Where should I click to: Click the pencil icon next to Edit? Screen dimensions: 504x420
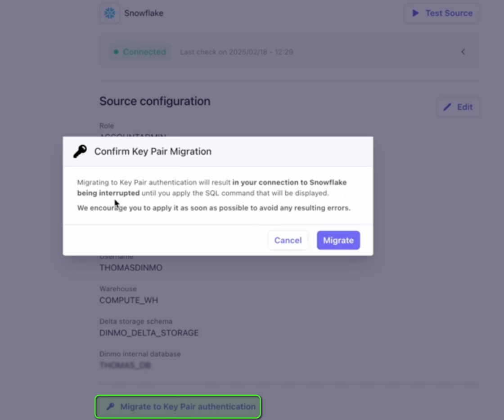click(x=447, y=107)
